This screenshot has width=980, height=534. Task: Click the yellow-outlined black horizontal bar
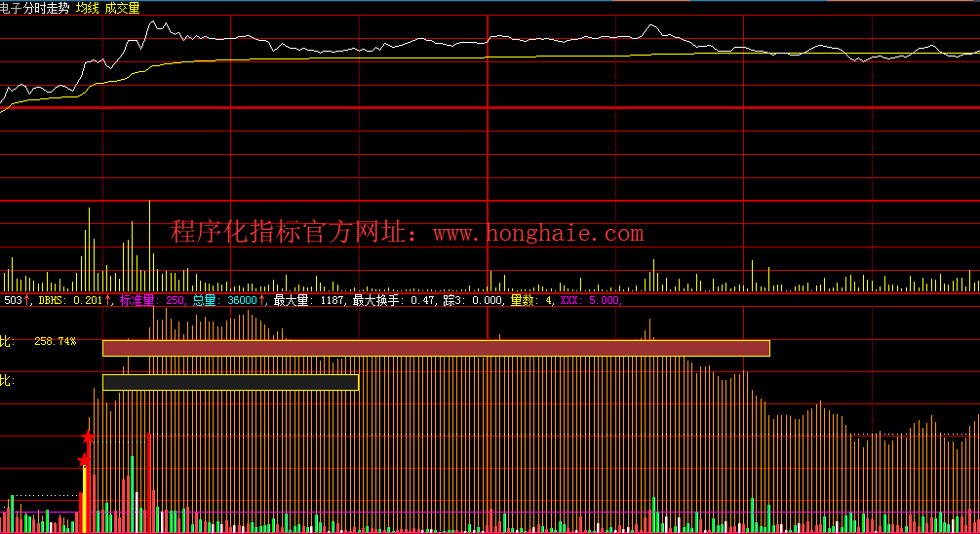pos(230,382)
